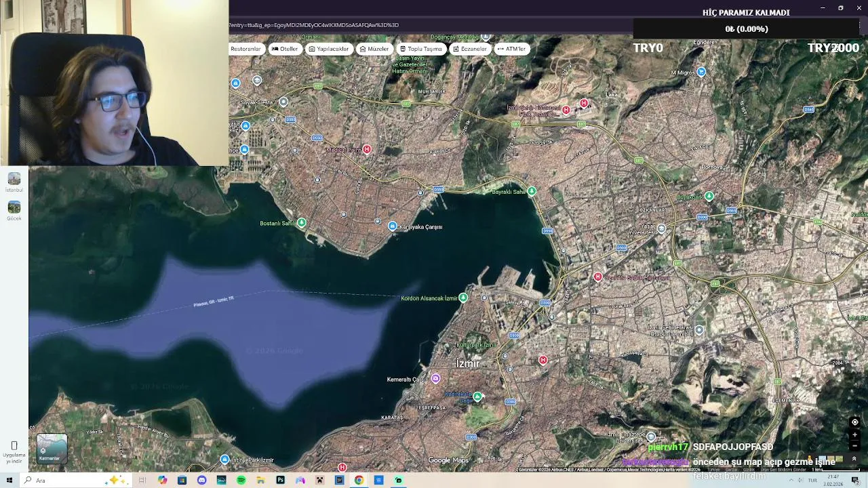Screen dimensions: 868x488
Task: Open the Yapılacaklar category chip
Action: [x=329, y=49]
